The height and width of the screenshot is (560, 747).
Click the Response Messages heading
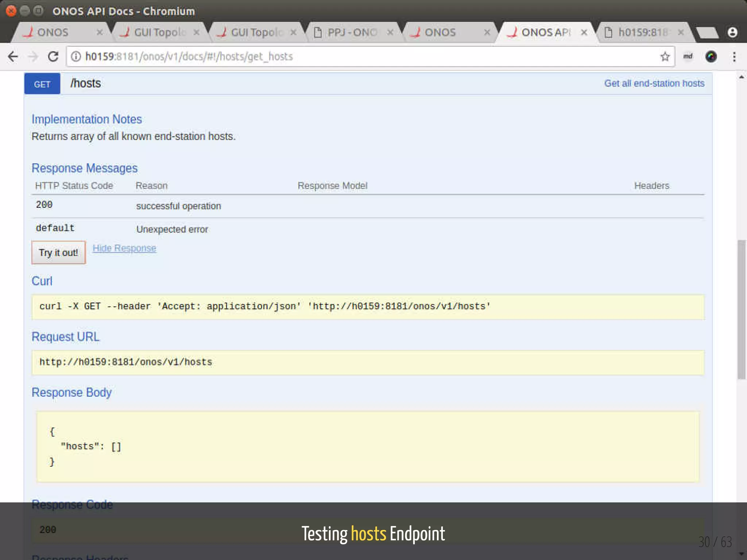[x=85, y=168]
